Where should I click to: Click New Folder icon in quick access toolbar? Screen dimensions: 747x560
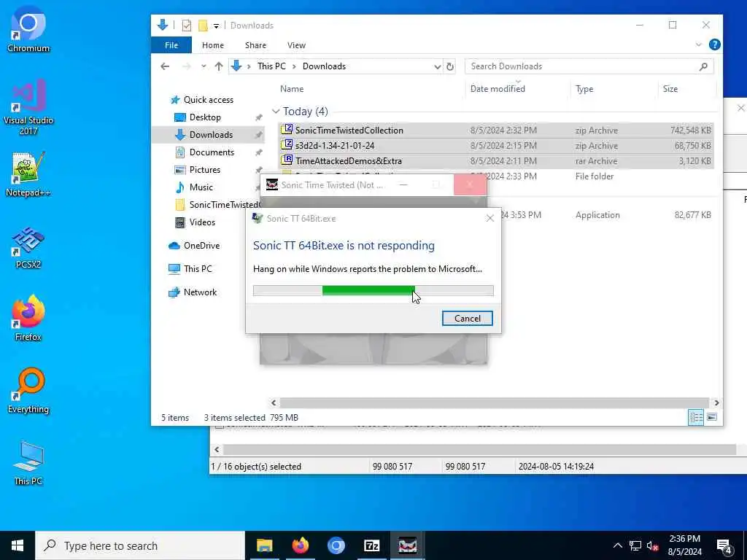coord(203,26)
